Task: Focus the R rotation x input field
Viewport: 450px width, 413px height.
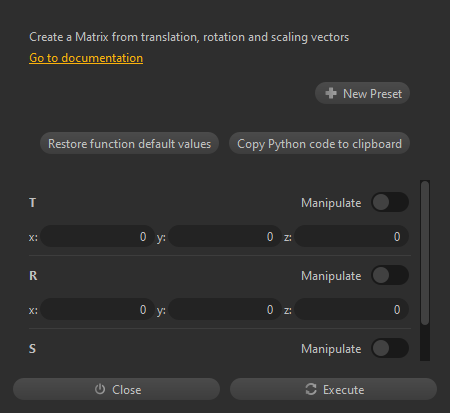Action: click(97, 309)
